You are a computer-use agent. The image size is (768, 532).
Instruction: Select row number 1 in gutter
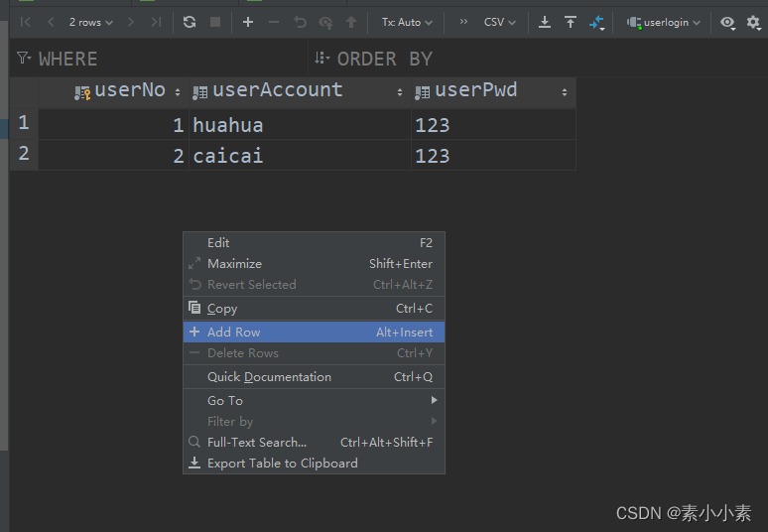[24, 123]
